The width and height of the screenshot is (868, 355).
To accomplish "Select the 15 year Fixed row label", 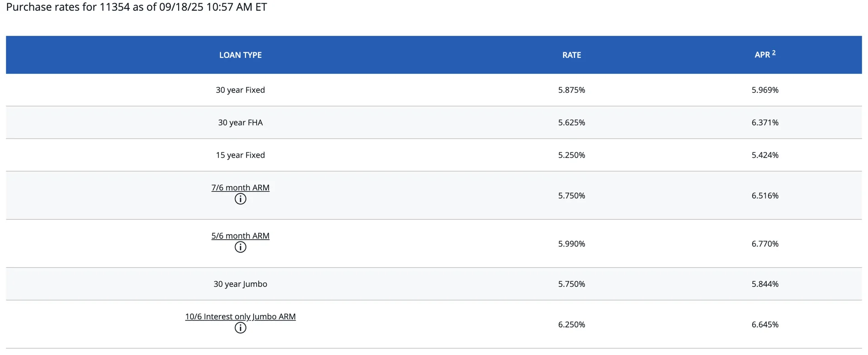I will [x=241, y=155].
